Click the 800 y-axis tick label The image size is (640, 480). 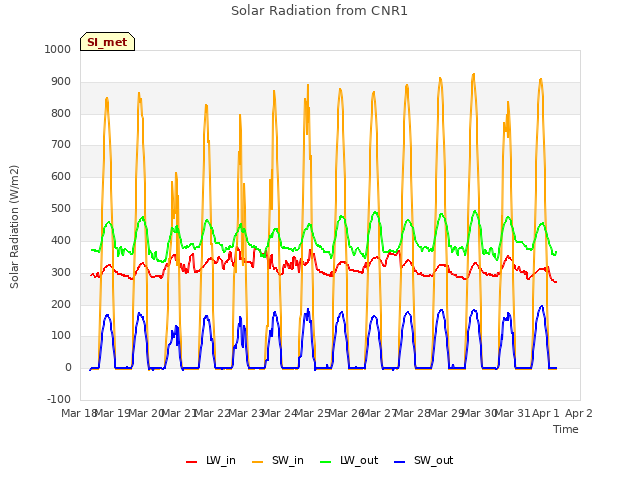61,113
